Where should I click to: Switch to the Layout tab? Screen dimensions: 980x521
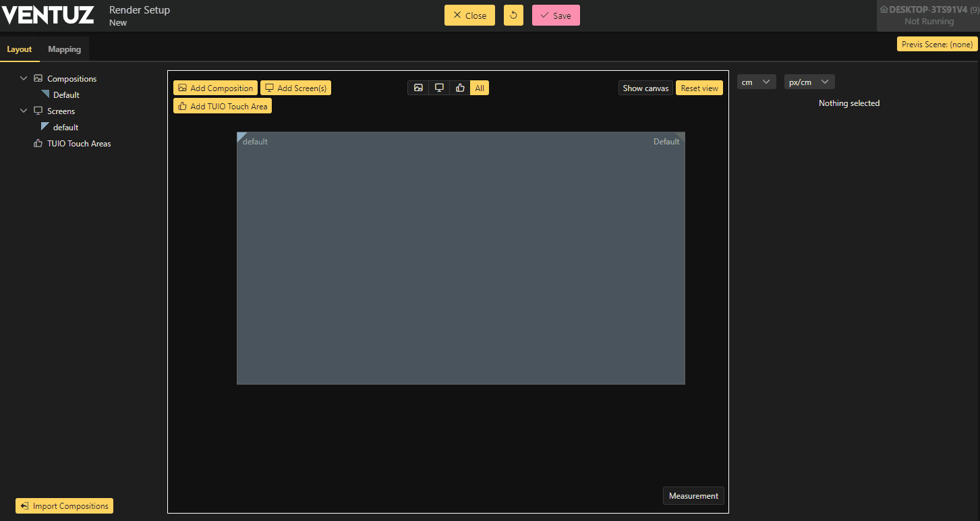click(x=20, y=49)
